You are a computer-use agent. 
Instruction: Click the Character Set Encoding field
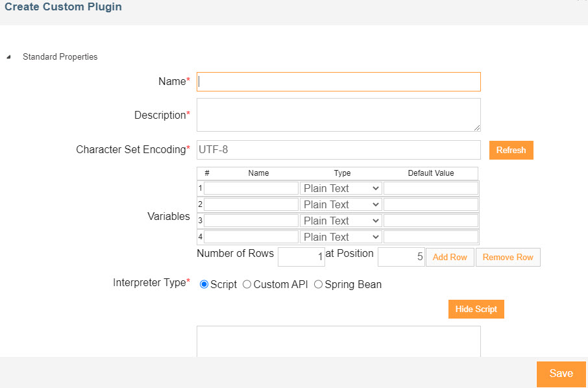point(338,150)
